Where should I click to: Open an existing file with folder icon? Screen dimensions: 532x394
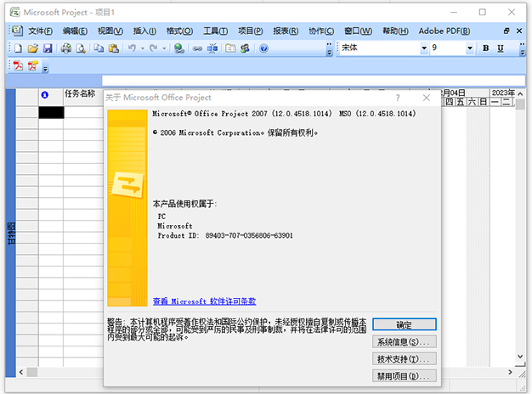33,48
